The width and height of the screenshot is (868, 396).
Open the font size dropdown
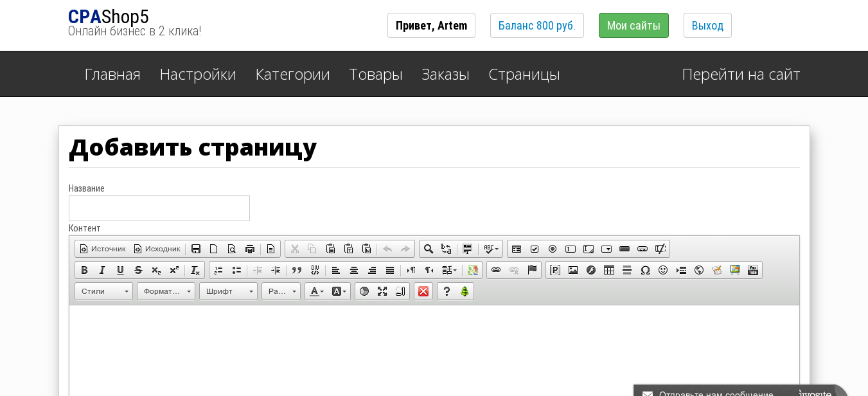281,291
